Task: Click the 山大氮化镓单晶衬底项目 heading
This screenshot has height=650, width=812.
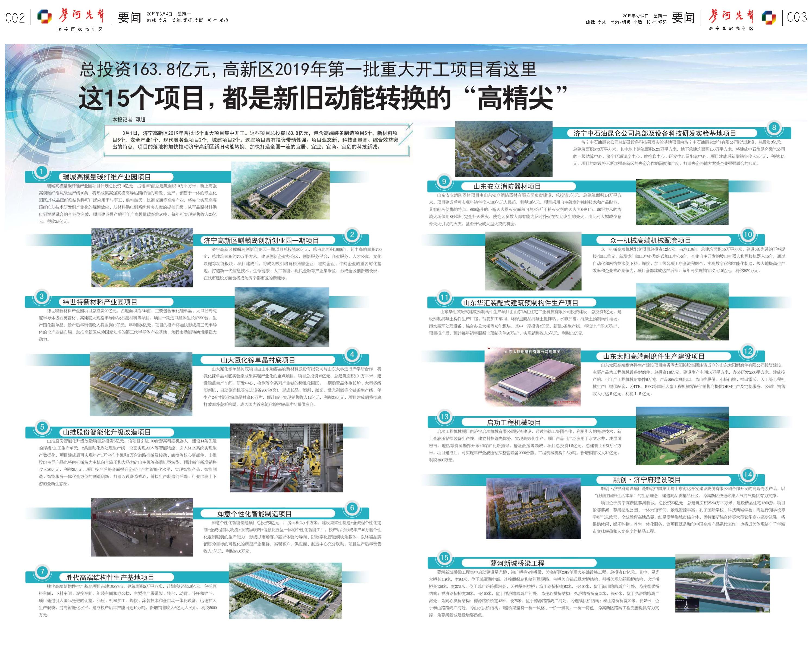Action: (258, 360)
